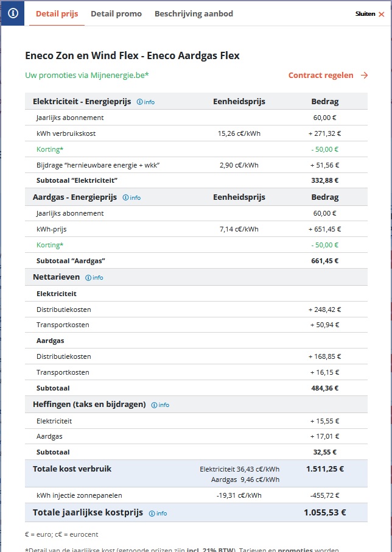Click the Korting* label under Aardgas
This screenshot has height=552, width=392.
[x=50, y=245]
